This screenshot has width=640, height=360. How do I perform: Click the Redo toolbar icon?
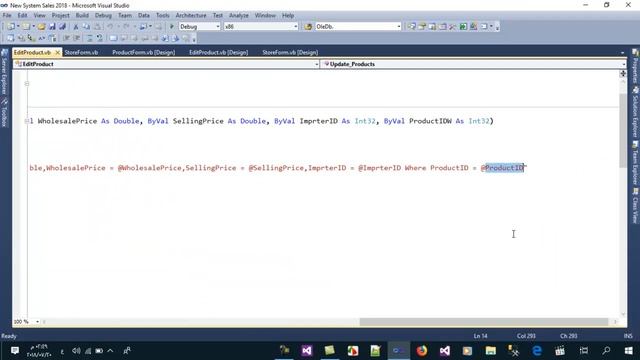[126, 27]
